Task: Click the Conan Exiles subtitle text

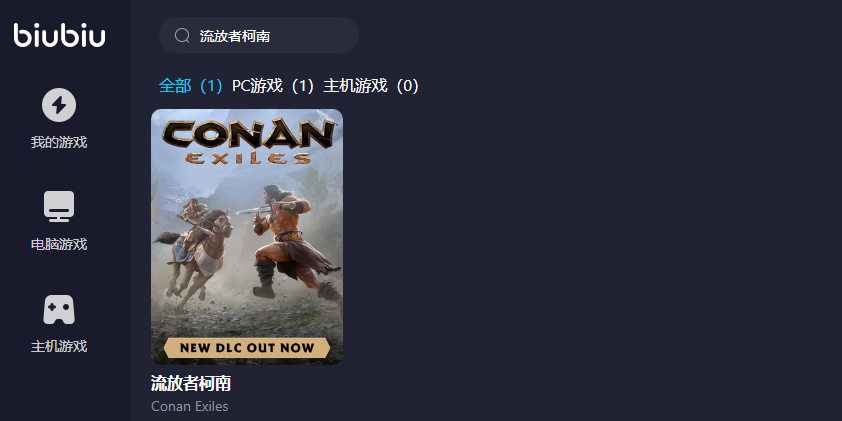Action: click(x=190, y=407)
